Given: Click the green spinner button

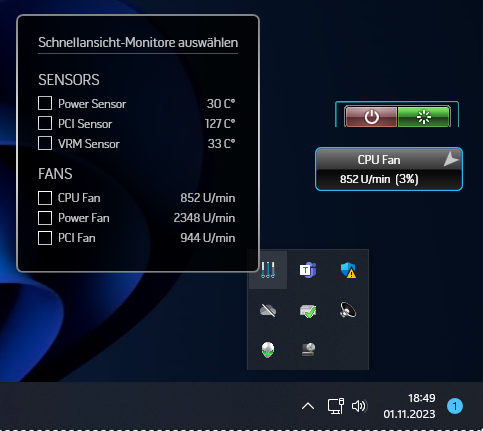Looking at the screenshot, I should (x=424, y=117).
